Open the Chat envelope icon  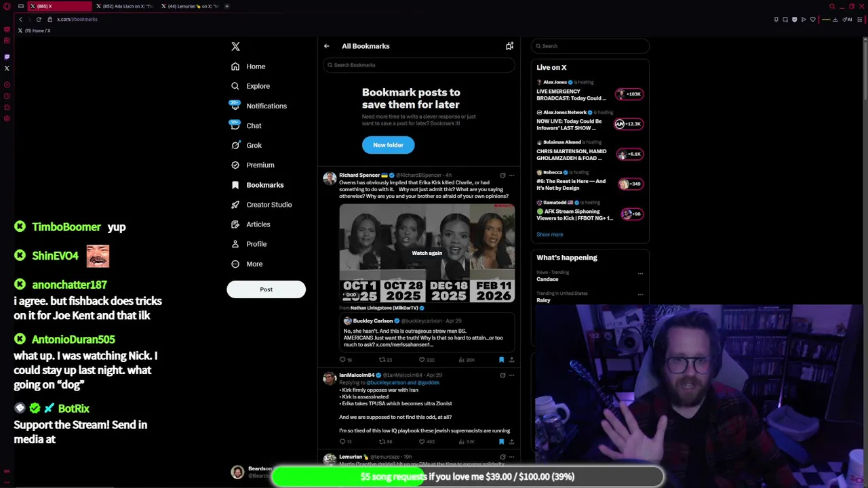[x=235, y=125]
